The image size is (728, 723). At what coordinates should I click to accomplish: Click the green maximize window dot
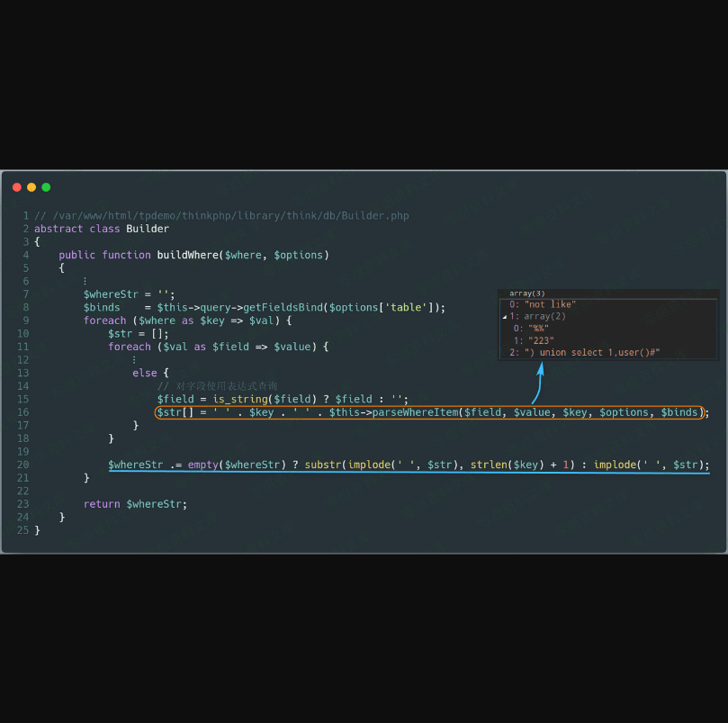click(46, 187)
